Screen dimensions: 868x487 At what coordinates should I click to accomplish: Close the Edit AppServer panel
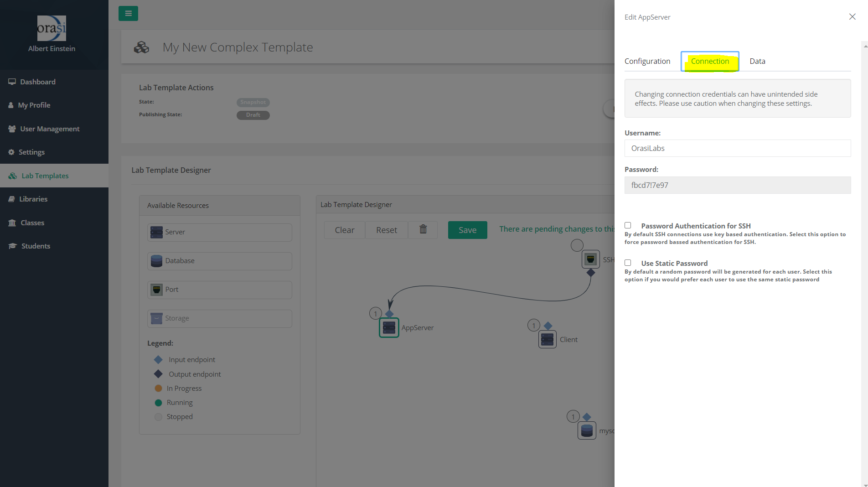click(x=852, y=17)
